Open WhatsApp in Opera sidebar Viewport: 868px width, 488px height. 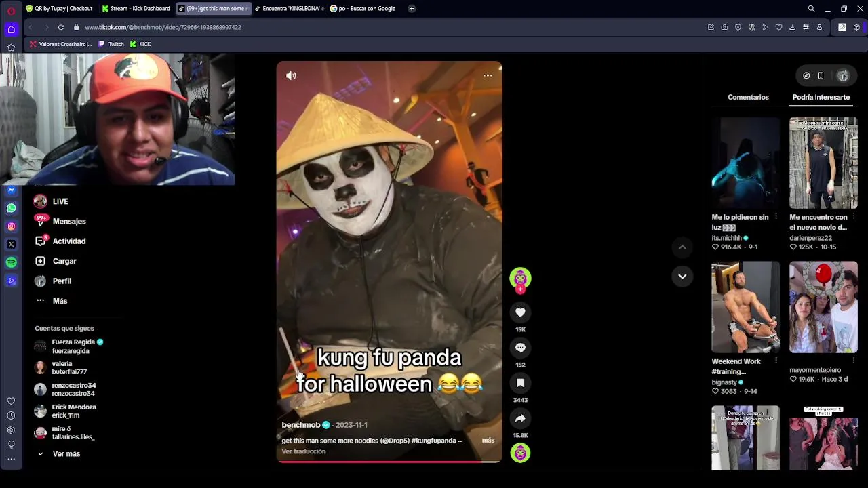(x=11, y=208)
